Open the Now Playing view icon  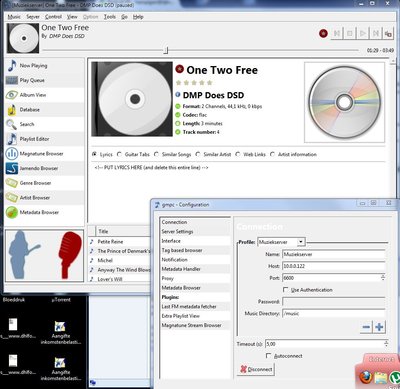(12, 65)
